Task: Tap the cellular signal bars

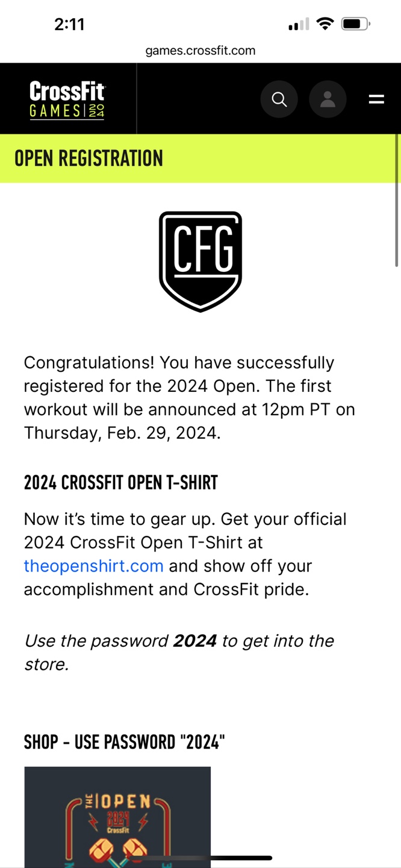Action: point(299,24)
